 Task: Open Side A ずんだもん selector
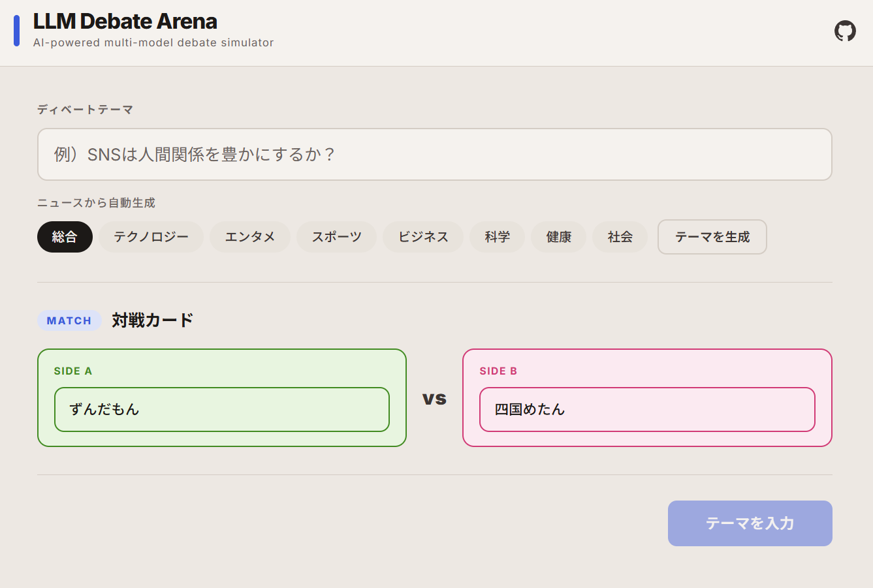pyautogui.click(x=221, y=409)
